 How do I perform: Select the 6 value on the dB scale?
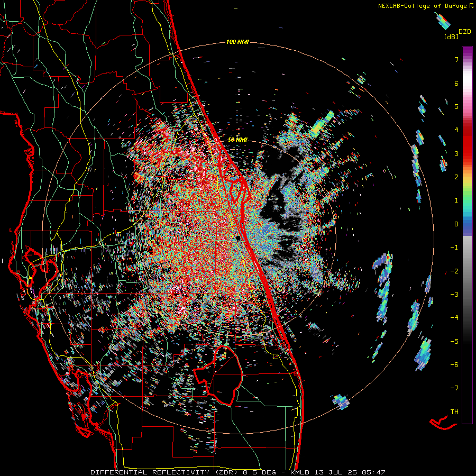click(456, 83)
